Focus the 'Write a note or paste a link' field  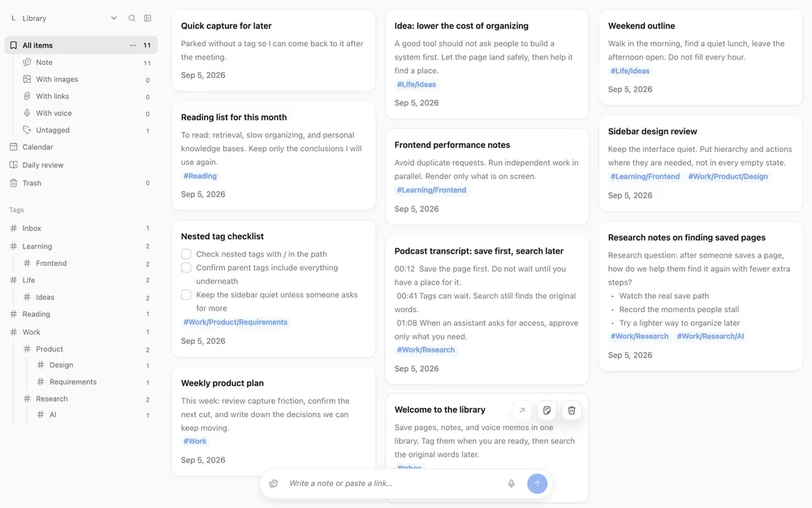point(394,484)
